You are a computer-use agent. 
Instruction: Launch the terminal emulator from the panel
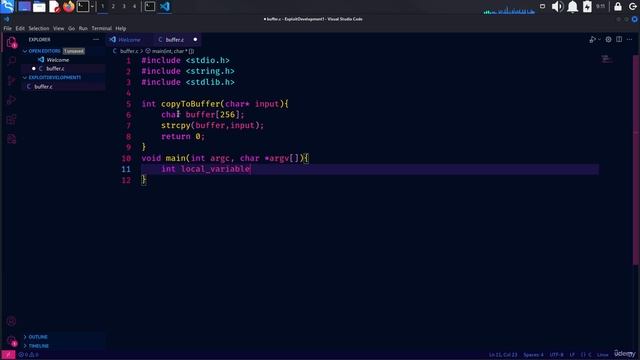tap(83, 7)
